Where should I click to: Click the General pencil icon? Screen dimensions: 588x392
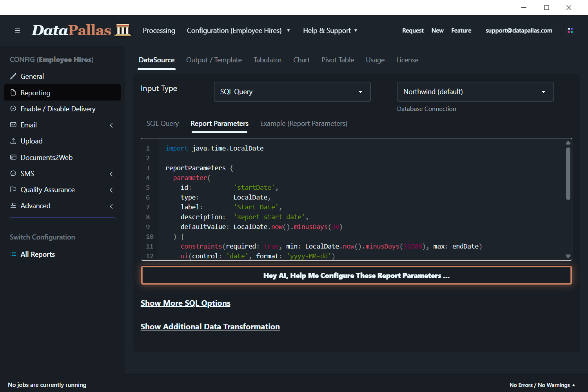coord(13,76)
